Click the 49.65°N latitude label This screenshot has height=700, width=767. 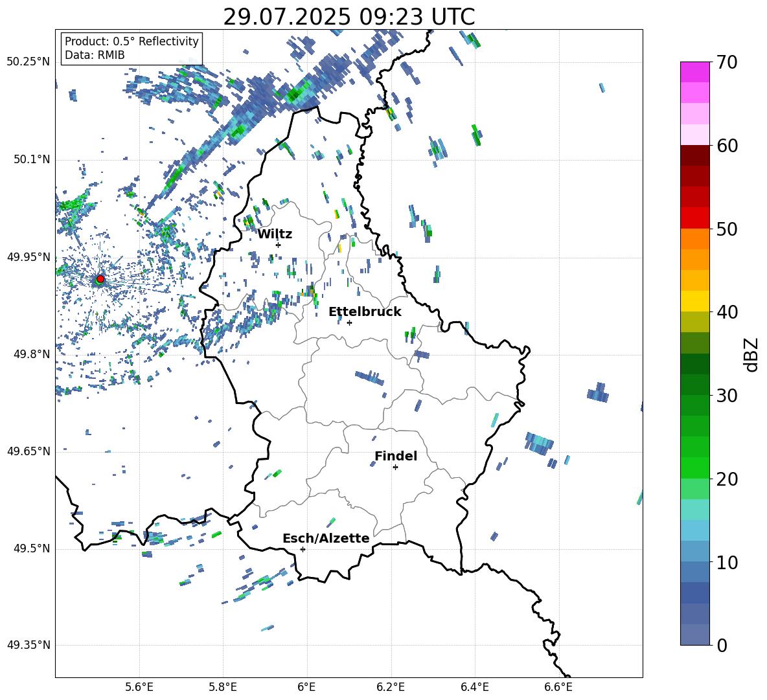pyautogui.click(x=29, y=451)
